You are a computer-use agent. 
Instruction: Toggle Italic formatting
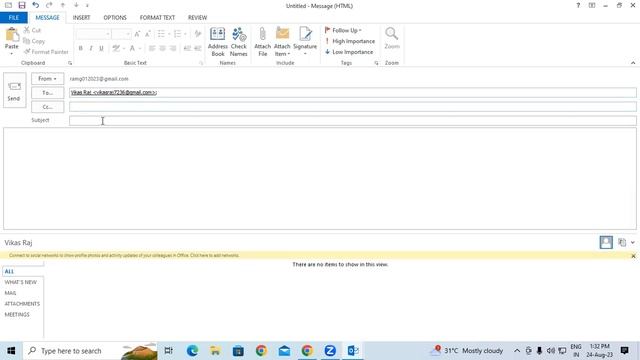pyautogui.click(x=91, y=48)
